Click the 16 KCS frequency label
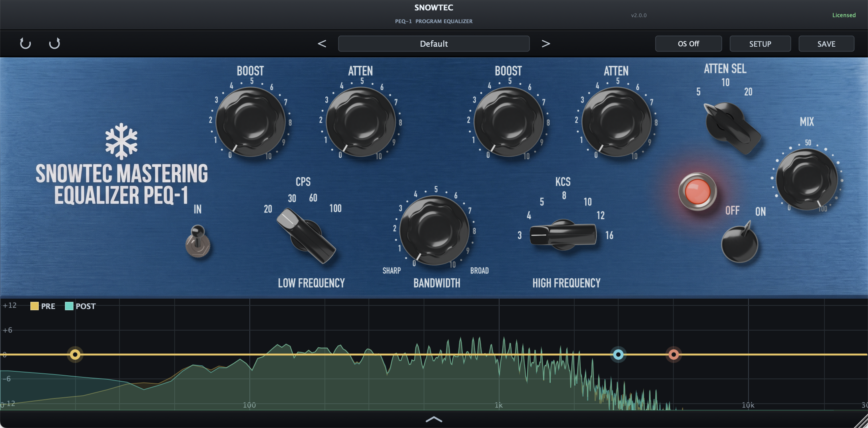 coord(609,235)
